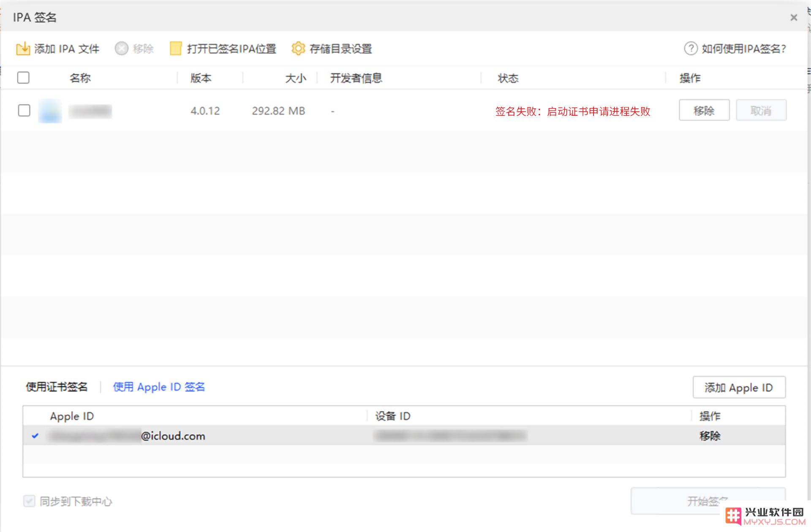Click the 操作 header in IPA table
This screenshot has height=532, width=811.
coord(690,78)
